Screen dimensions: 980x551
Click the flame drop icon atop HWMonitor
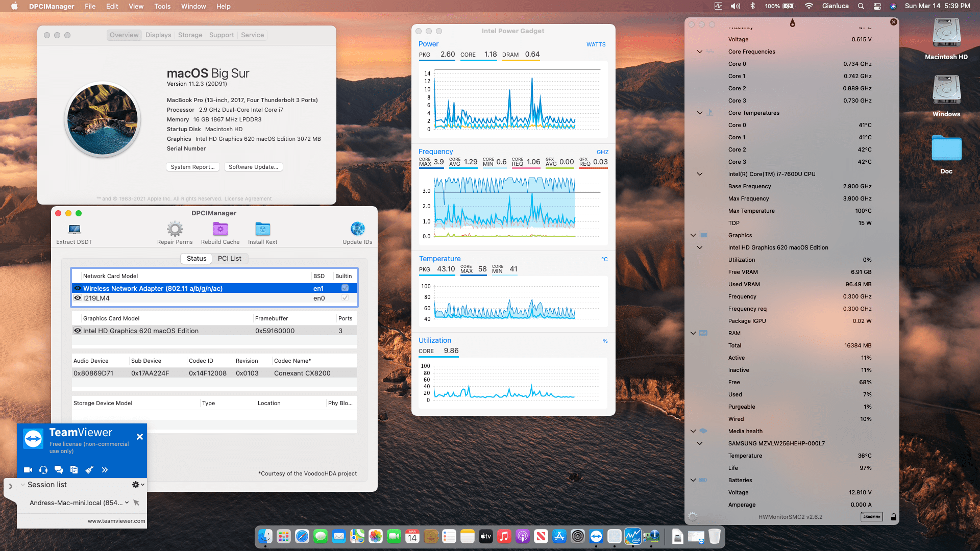click(x=792, y=23)
